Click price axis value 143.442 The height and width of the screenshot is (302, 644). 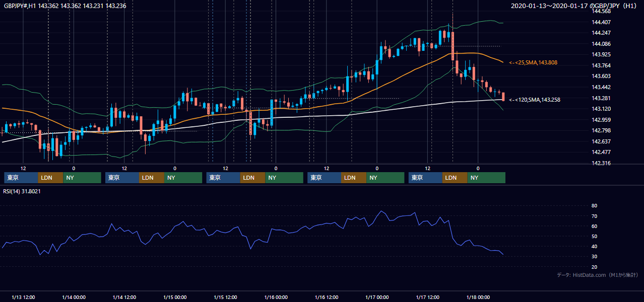(601, 87)
